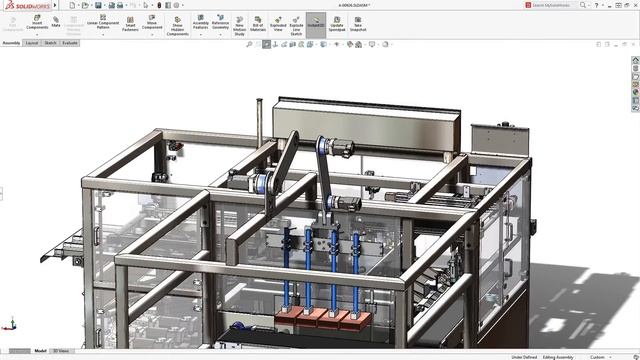
Task: Expand the Insert Components dropdown arrow
Action: tap(37, 35)
